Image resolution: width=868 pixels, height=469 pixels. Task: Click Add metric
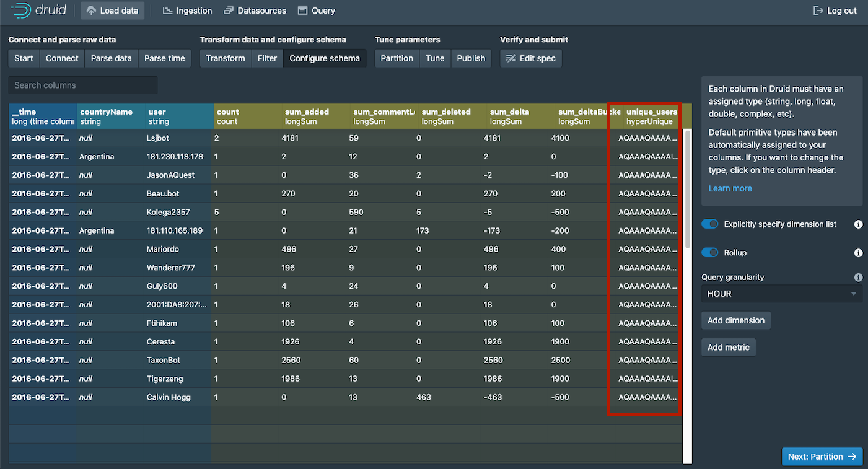pyautogui.click(x=729, y=348)
